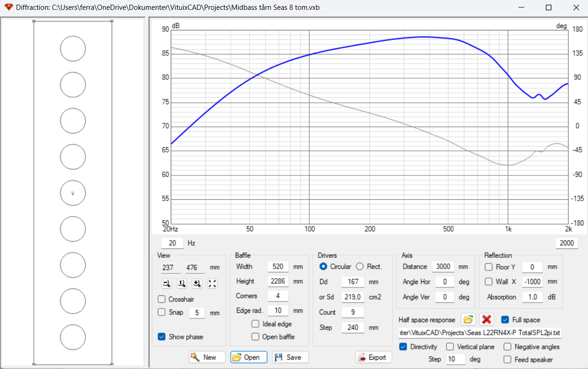
Task: Enable Open baffle option
Action: point(256,337)
